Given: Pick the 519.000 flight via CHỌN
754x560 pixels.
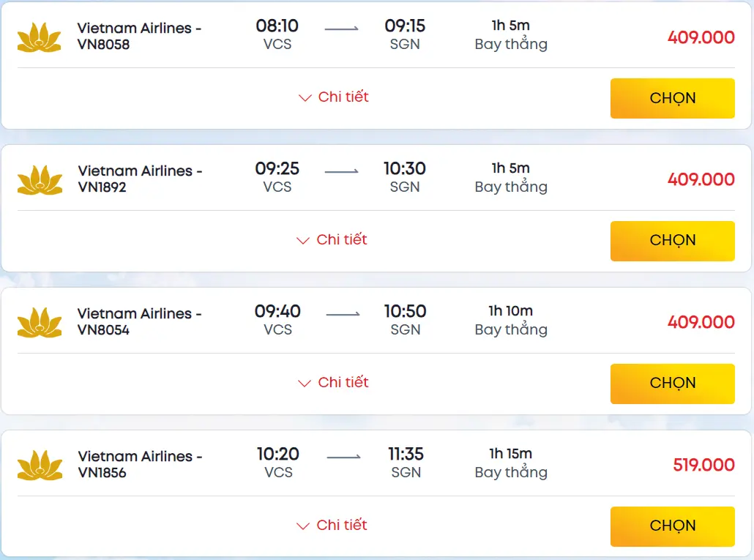Looking at the screenshot, I should [672, 526].
